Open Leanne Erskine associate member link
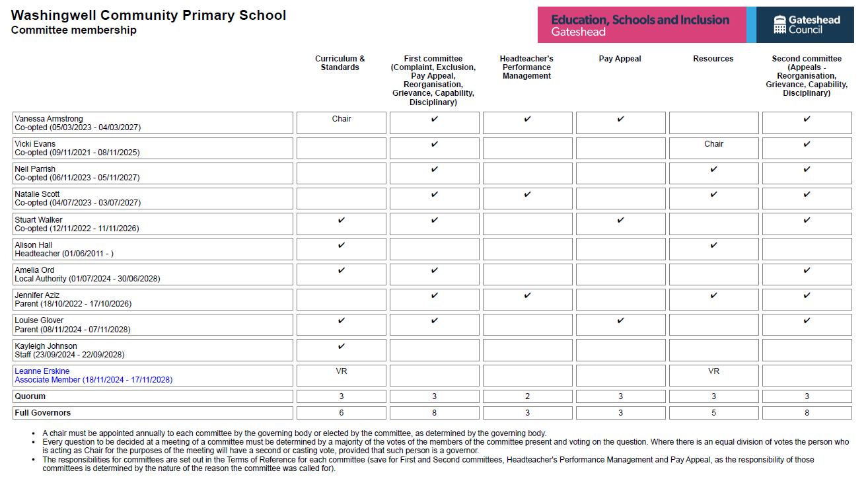The width and height of the screenshot is (868, 477). [42, 371]
